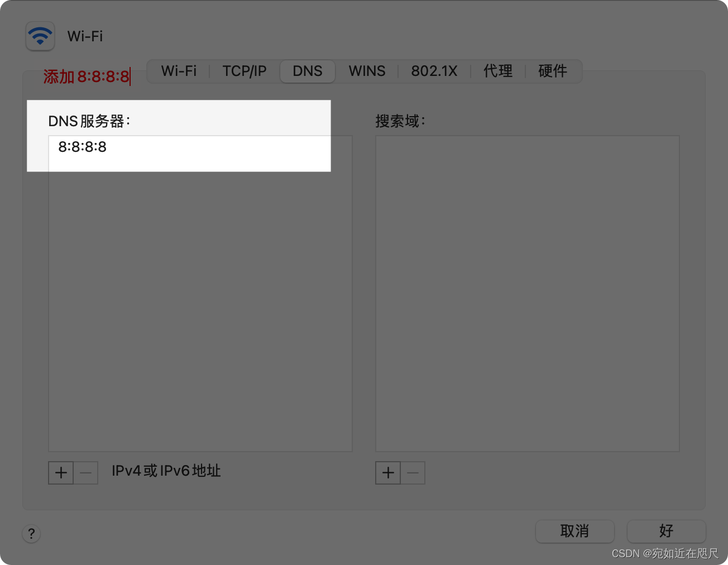Image resolution: width=728 pixels, height=565 pixels.
Task: Click the remove (−) button under DNS servers
Action: click(85, 472)
